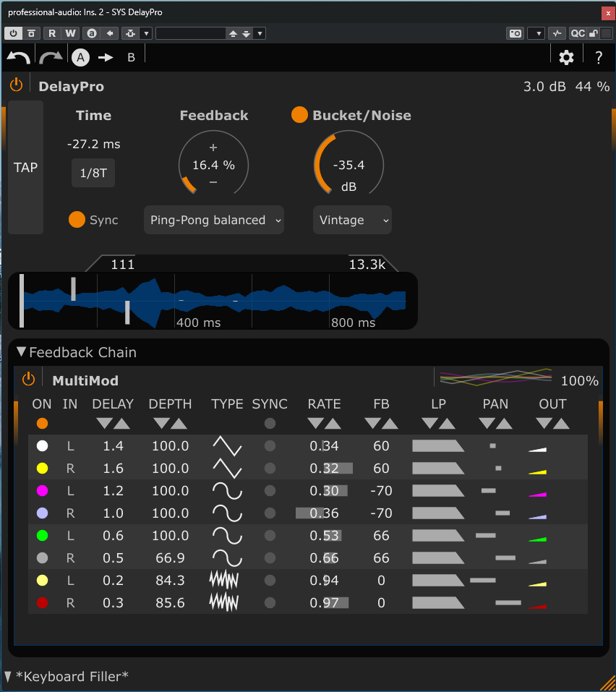
Task: Expand the Keyboard Filler section
Action: [x=8, y=676]
